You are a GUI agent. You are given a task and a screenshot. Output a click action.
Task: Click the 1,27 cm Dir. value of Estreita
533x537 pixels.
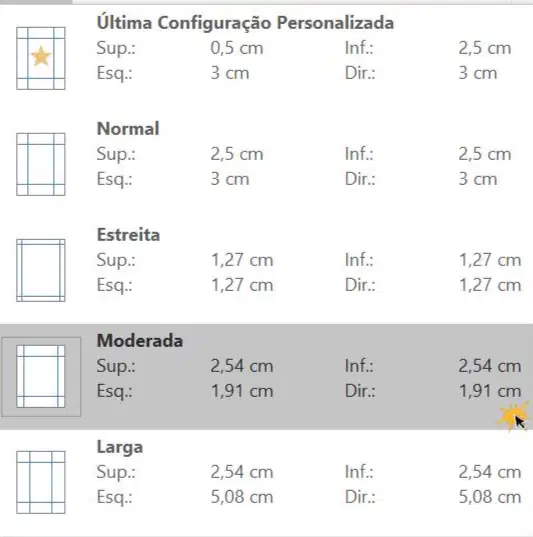(490, 285)
